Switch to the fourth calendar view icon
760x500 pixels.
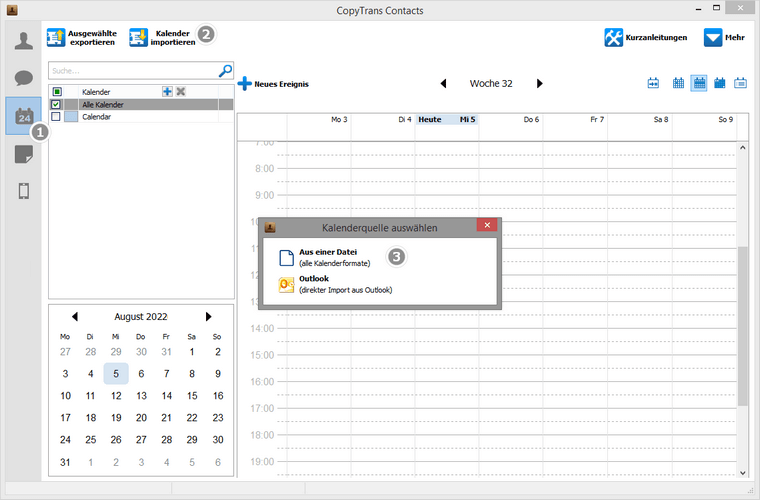(x=720, y=83)
